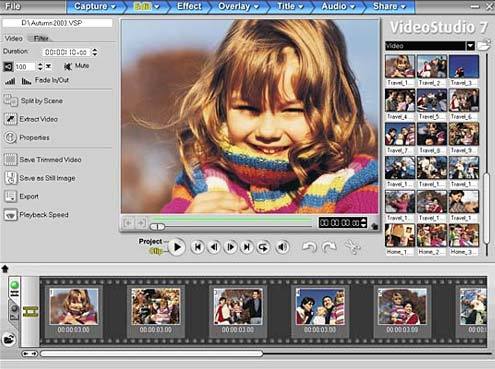Click the scissors Cut Clip icon
Image resolution: width=495 pixels, height=369 pixels.
(x=352, y=247)
